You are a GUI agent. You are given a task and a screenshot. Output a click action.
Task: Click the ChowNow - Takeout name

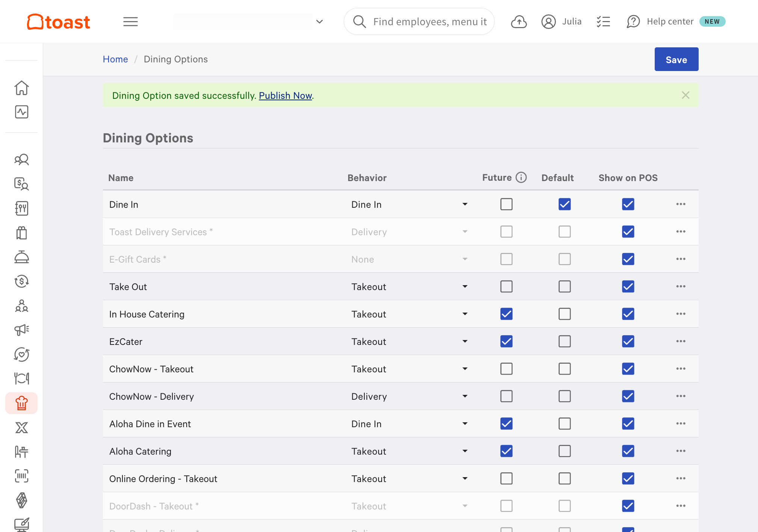(x=151, y=369)
